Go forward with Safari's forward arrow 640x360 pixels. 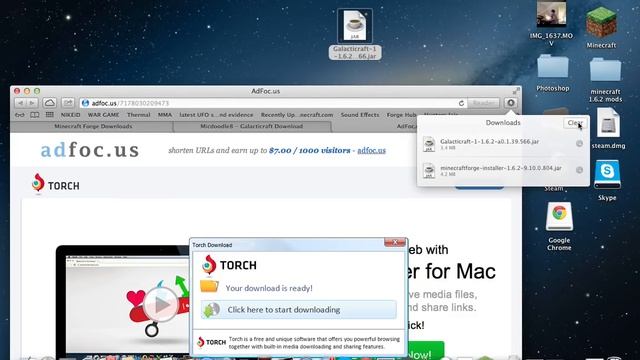pyautogui.click(x=33, y=103)
